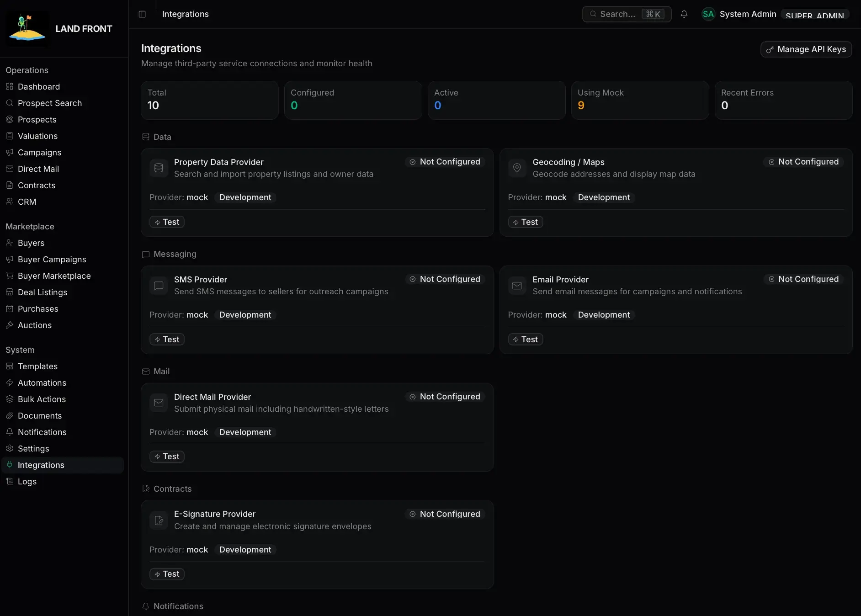This screenshot has height=616, width=861.
Task: Go to CRM
Action: click(63, 202)
